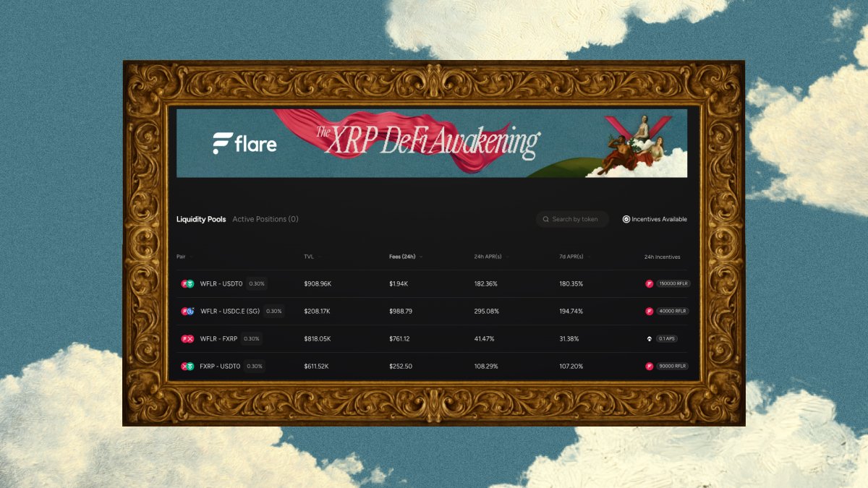Sort the table by the Pair column
Screen dimensions: 868x488
(x=184, y=257)
